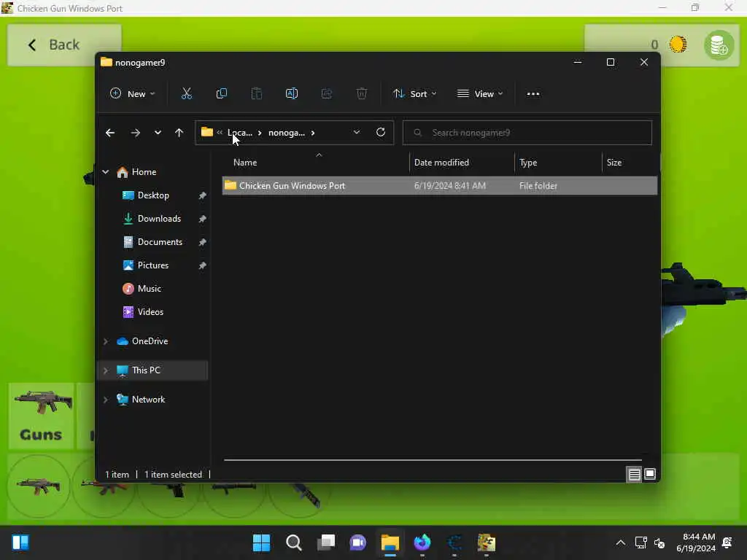Open the Sort dropdown menu
Viewport: 747px width, 560px height.
coord(414,94)
